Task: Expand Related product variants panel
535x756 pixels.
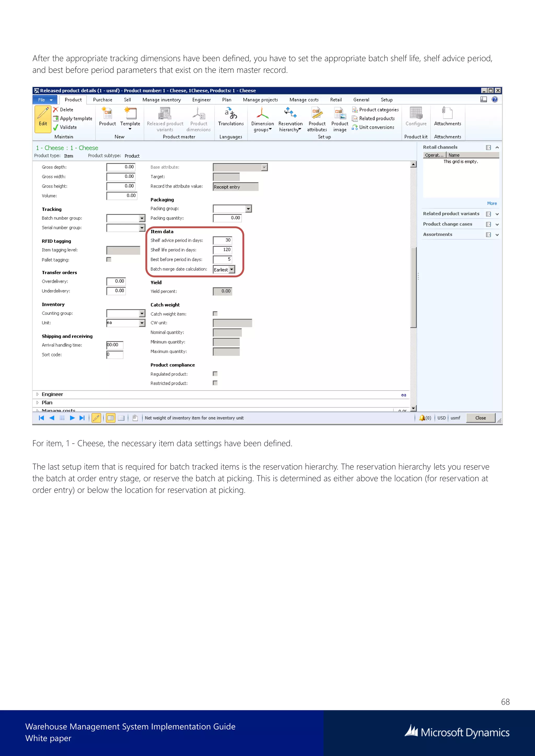Action: [497, 214]
